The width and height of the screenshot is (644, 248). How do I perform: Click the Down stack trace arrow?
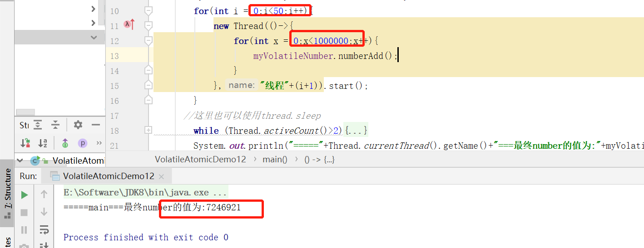[44, 212]
